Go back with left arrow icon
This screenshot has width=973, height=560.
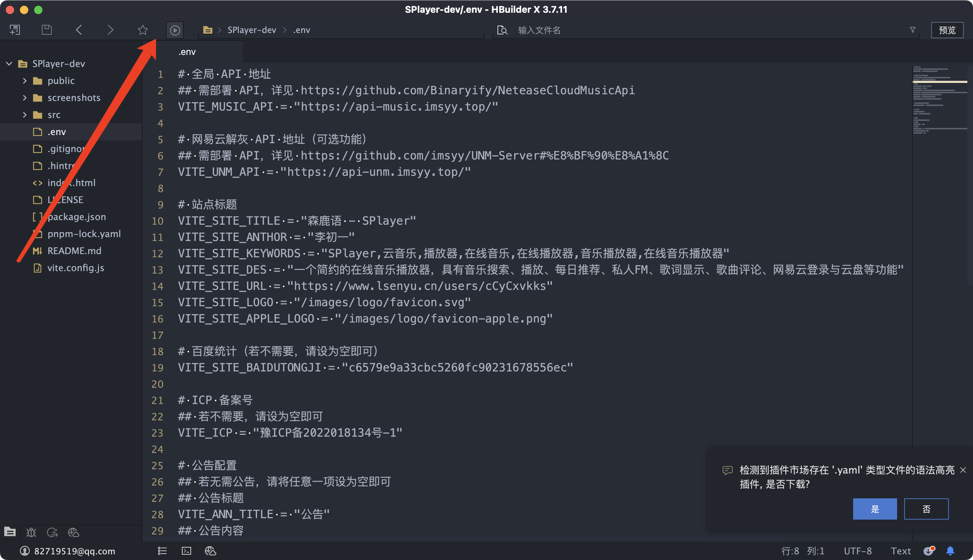[79, 30]
